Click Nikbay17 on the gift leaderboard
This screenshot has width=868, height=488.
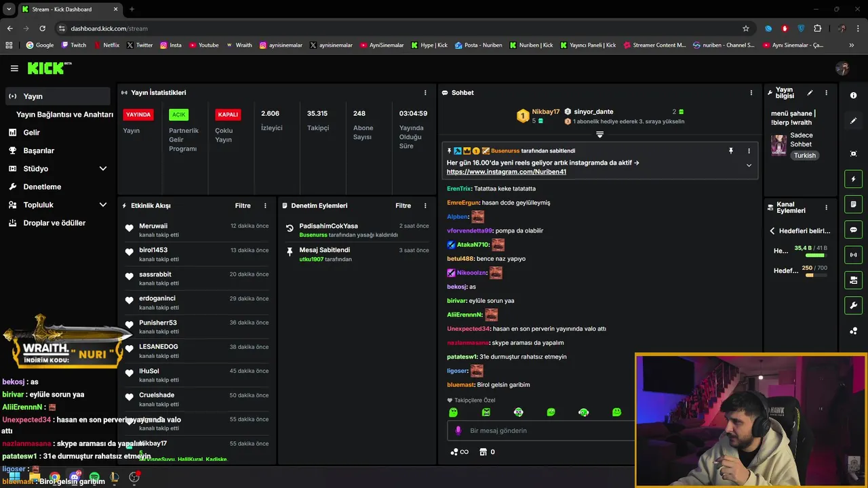point(545,112)
